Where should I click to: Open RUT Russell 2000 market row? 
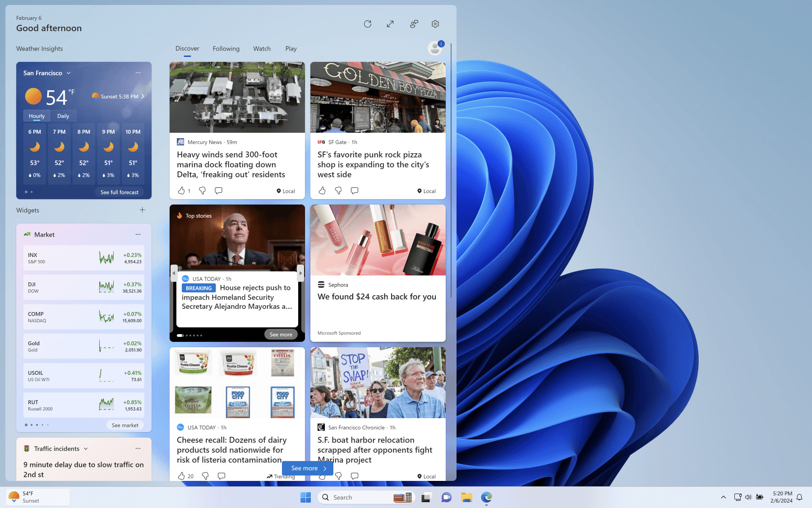[84, 405]
